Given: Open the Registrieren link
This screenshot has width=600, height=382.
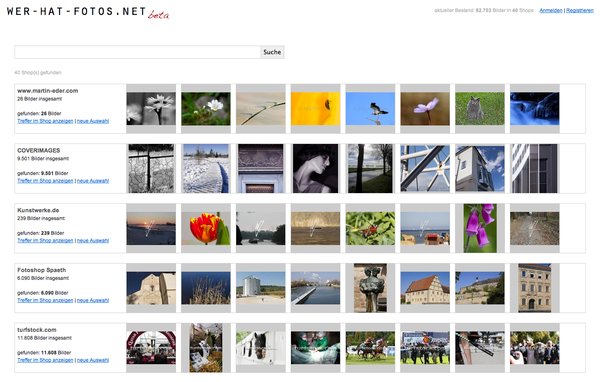Looking at the screenshot, I should (x=580, y=10).
